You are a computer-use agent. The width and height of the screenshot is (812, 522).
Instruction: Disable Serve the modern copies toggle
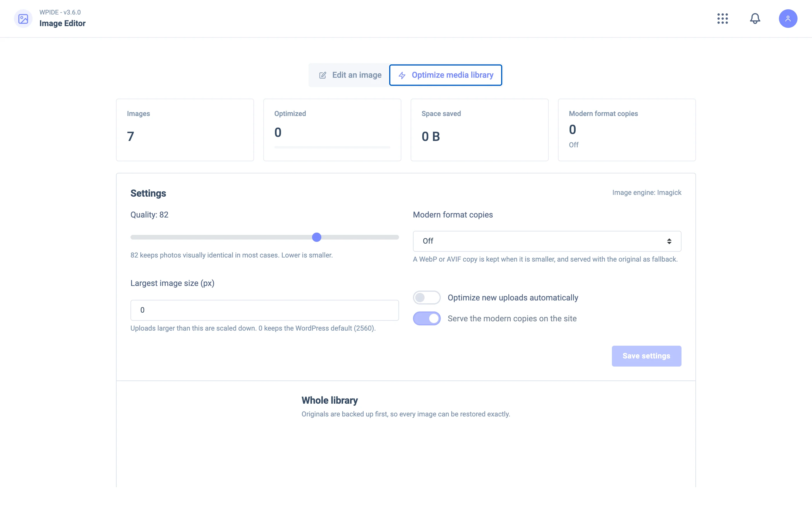point(426,319)
